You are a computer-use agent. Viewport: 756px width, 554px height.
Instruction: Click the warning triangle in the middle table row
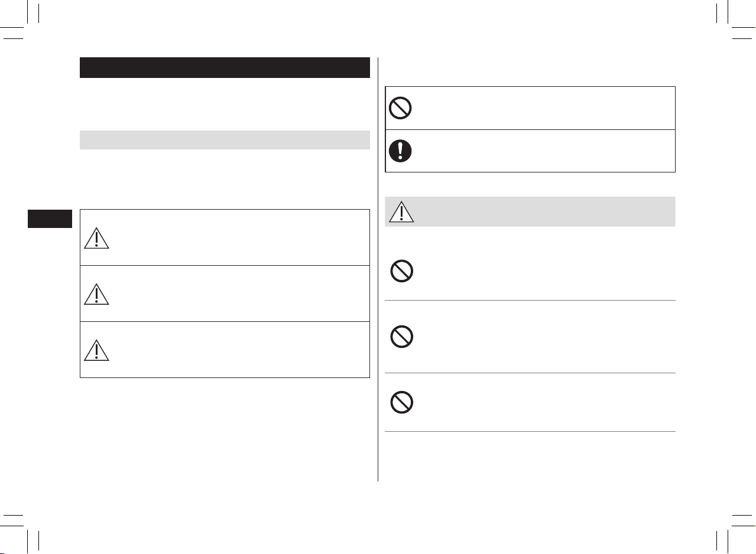click(96, 293)
